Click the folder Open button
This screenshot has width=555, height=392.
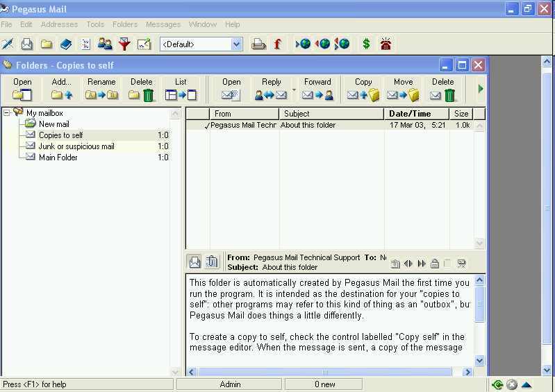tap(22, 89)
